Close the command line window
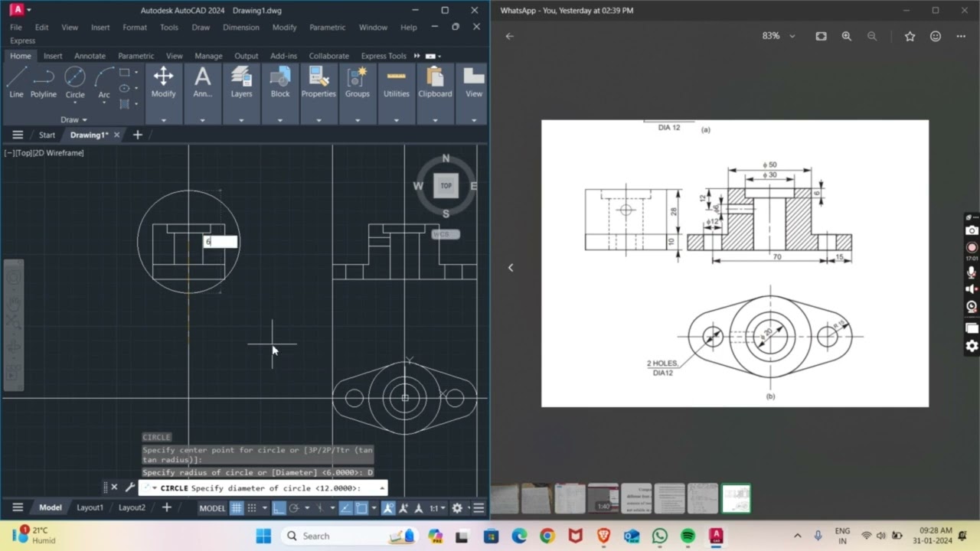 coord(114,487)
